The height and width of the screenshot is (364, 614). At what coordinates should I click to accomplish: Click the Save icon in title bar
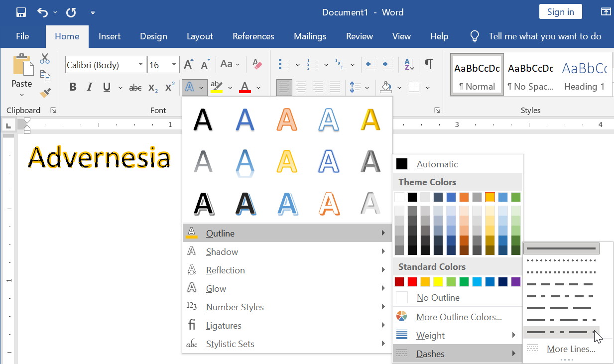click(x=21, y=12)
